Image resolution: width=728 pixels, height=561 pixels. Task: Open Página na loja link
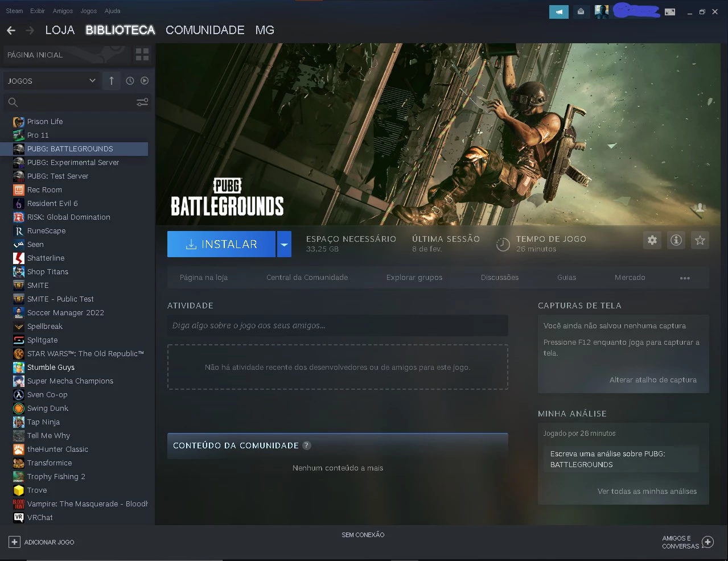point(204,278)
